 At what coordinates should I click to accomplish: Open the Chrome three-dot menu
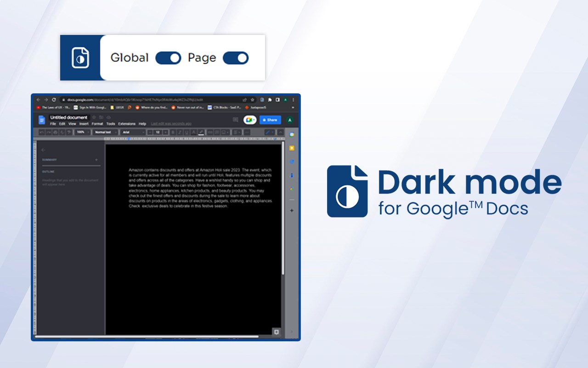[293, 100]
